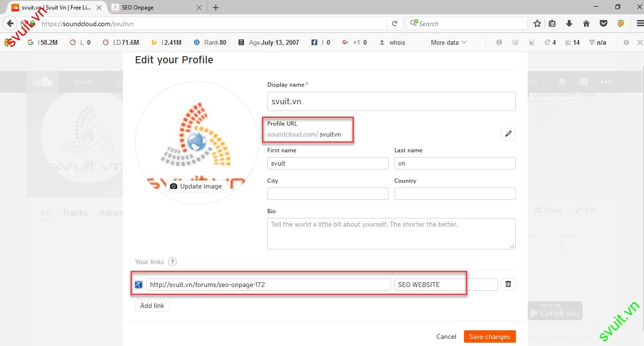
Task: Click the Google Play badge
Action: pos(555,310)
